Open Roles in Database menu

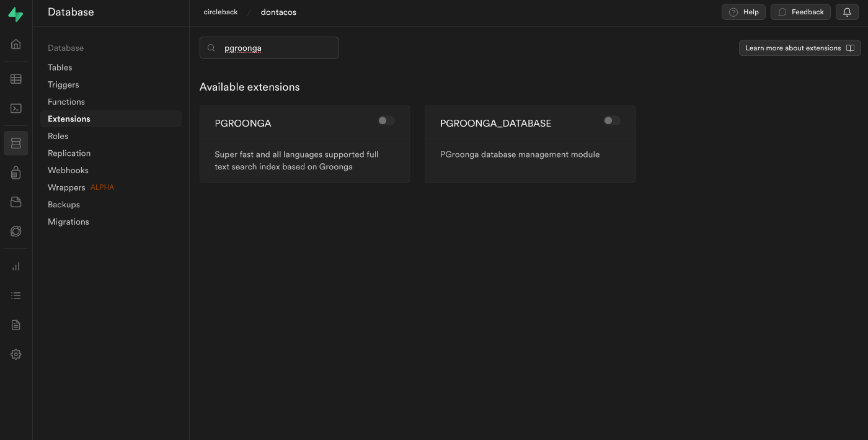[58, 136]
